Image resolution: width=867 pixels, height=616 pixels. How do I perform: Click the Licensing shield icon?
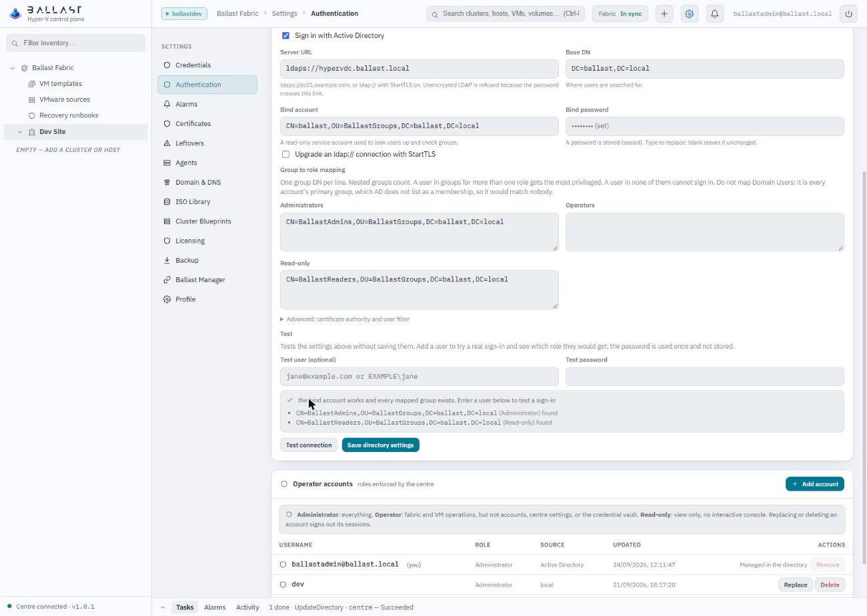(x=167, y=241)
